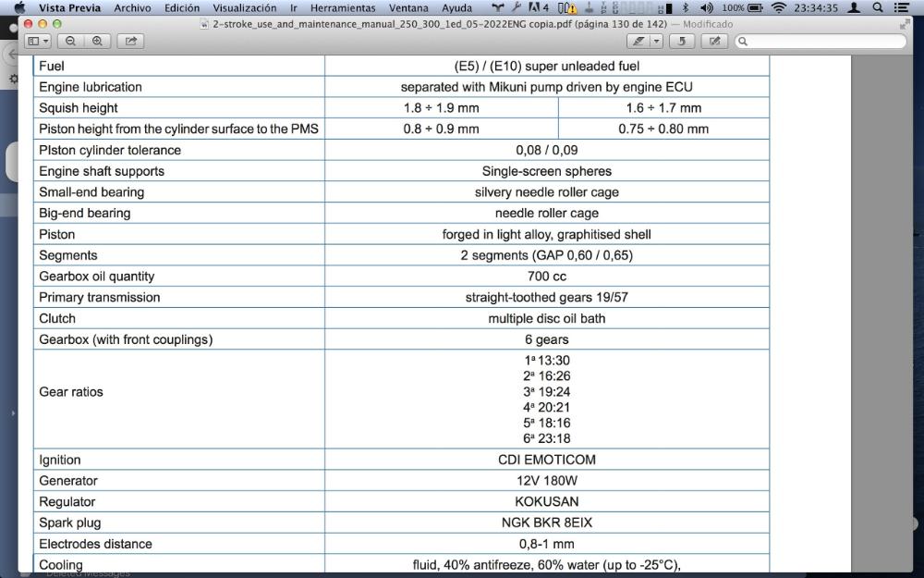The height and width of the screenshot is (578, 924).
Task: Click the Adobe menu bar icon
Action: click(x=539, y=7)
